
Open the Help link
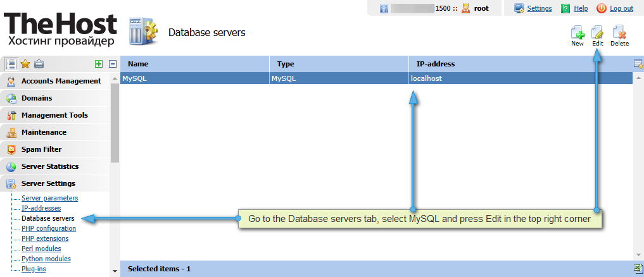coord(581,8)
